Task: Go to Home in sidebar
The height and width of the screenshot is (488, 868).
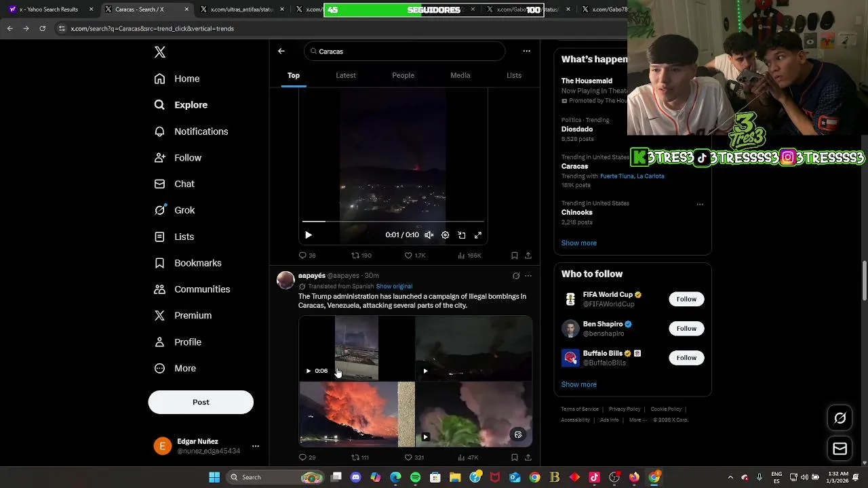Action: (177, 79)
